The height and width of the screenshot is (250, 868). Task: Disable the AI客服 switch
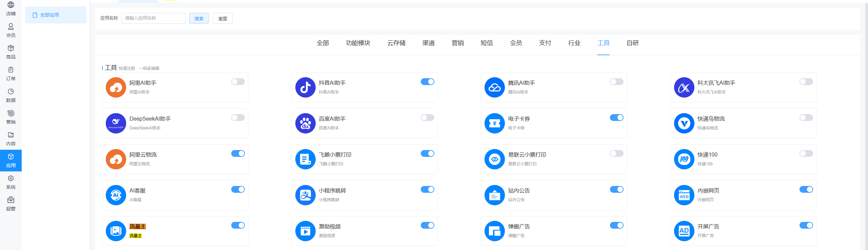coord(238,189)
